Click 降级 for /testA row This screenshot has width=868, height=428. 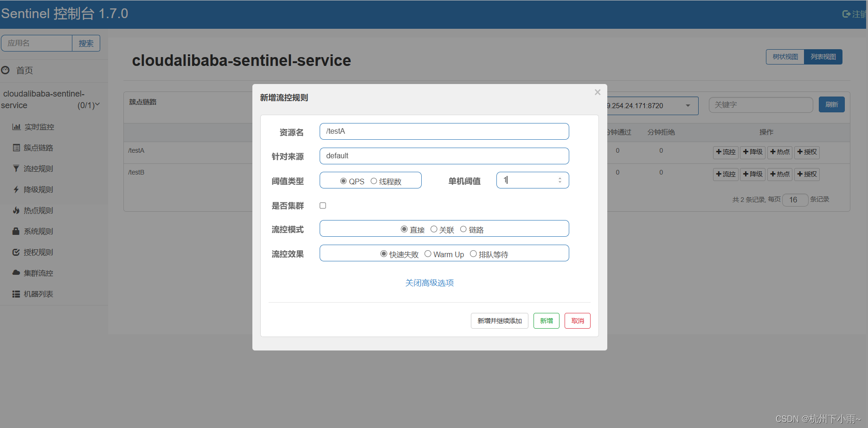752,152
